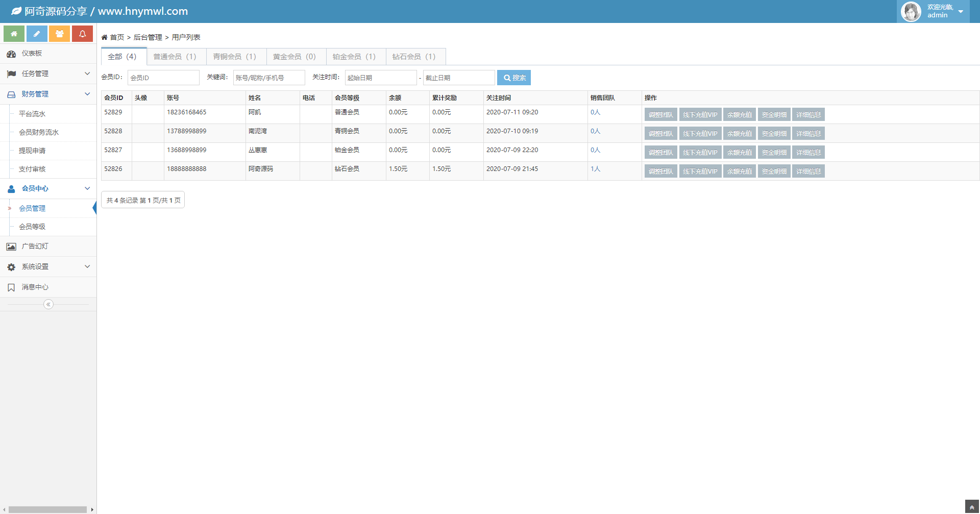
Task: Click the admin avatar picture
Action: [x=911, y=11]
